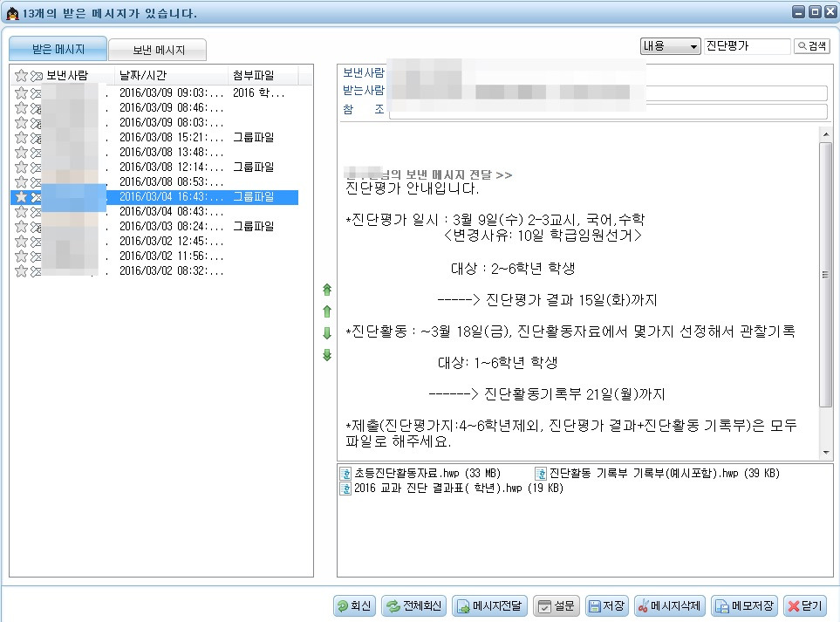Click the 참조 reference input field
This screenshot has height=622, width=840.
[x=608, y=112]
